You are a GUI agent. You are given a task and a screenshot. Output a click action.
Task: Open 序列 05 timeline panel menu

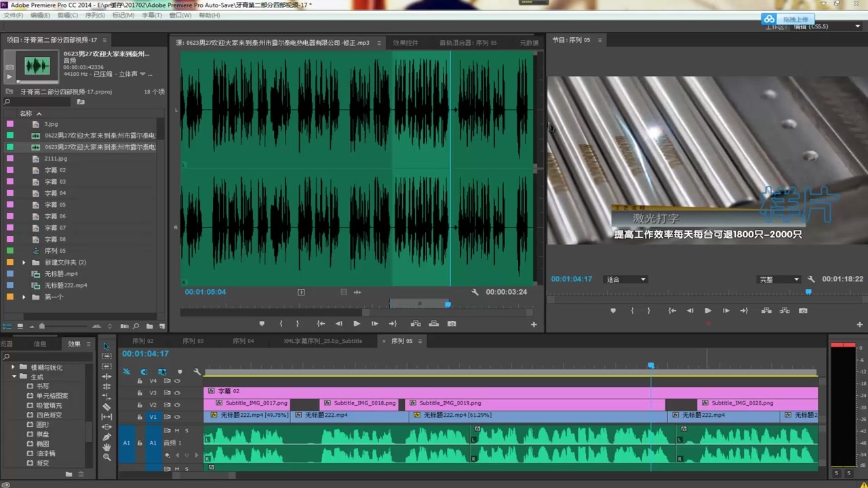420,341
